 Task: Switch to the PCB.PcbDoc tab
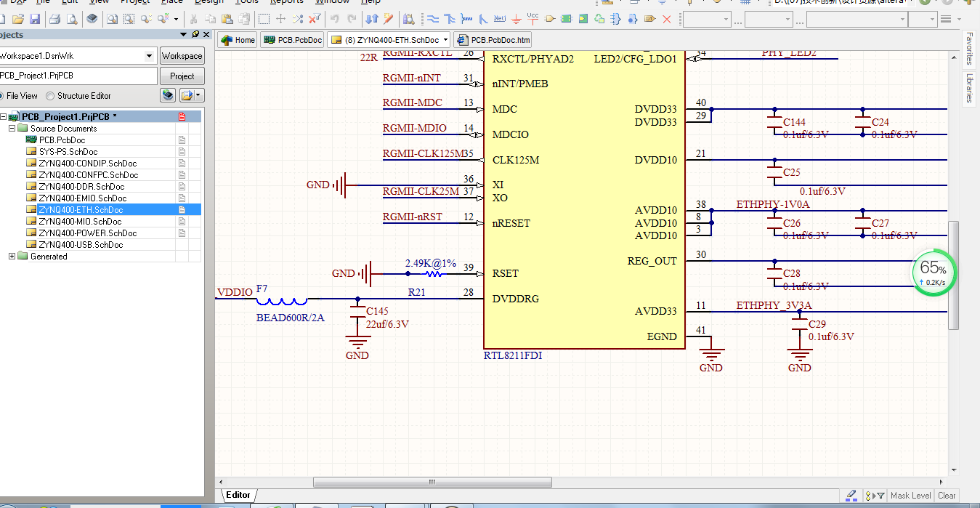pos(293,40)
